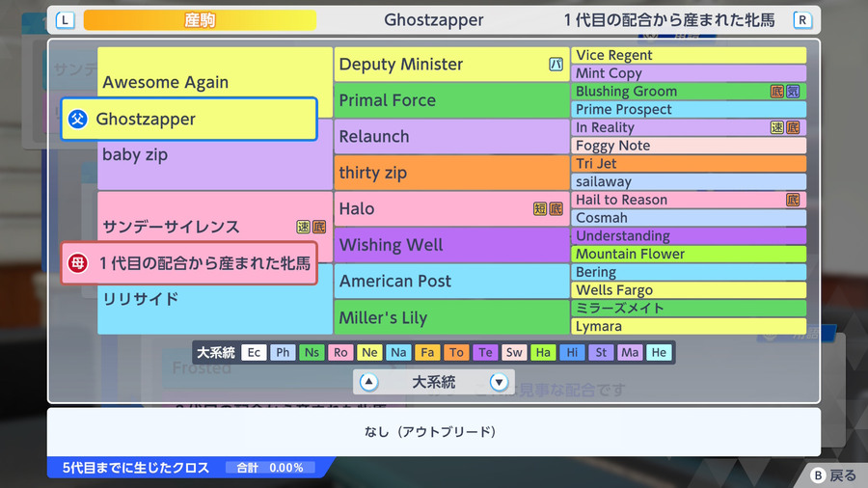Click the Ha lineage swatch
The width and height of the screenshot is (868, 488).
pyautogui.click(x=543, y=352)
